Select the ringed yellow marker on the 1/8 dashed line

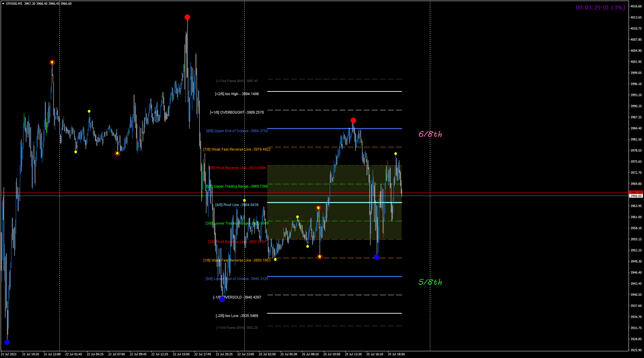320,256
